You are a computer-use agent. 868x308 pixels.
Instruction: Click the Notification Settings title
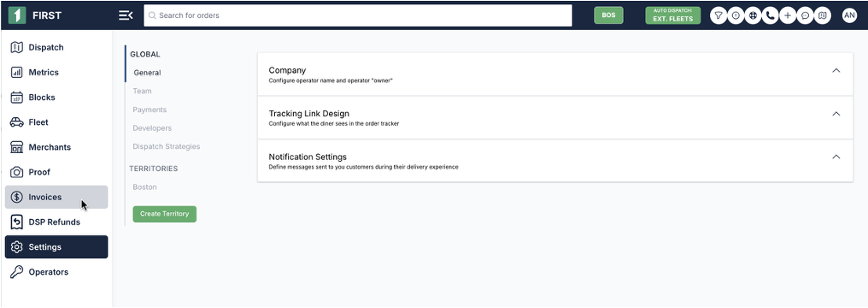coord(308,157)
